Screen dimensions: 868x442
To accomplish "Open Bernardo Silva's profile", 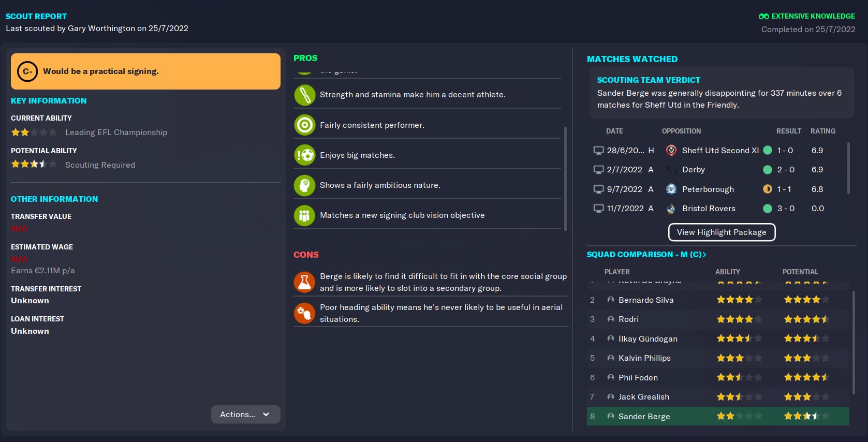I will pos(646,300).
